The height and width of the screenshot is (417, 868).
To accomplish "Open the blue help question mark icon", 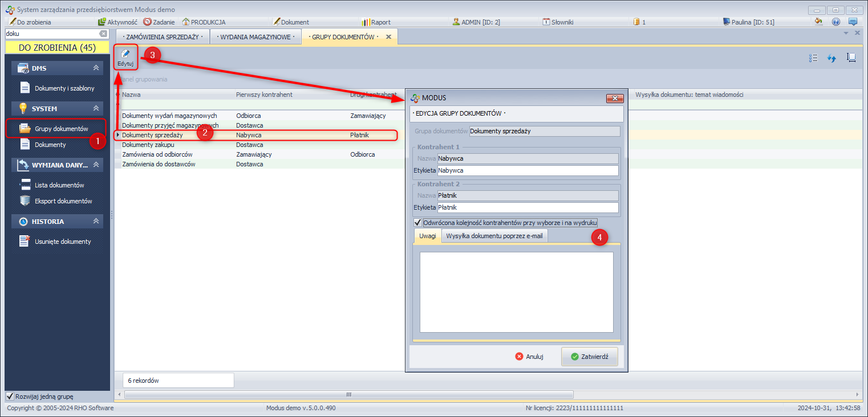I will [x=836, y=22].
